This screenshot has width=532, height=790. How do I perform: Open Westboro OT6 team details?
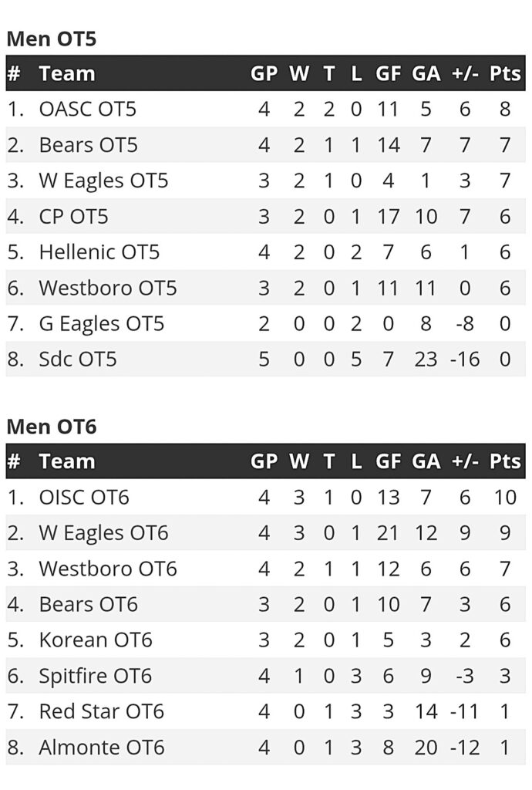pos(108,569)
